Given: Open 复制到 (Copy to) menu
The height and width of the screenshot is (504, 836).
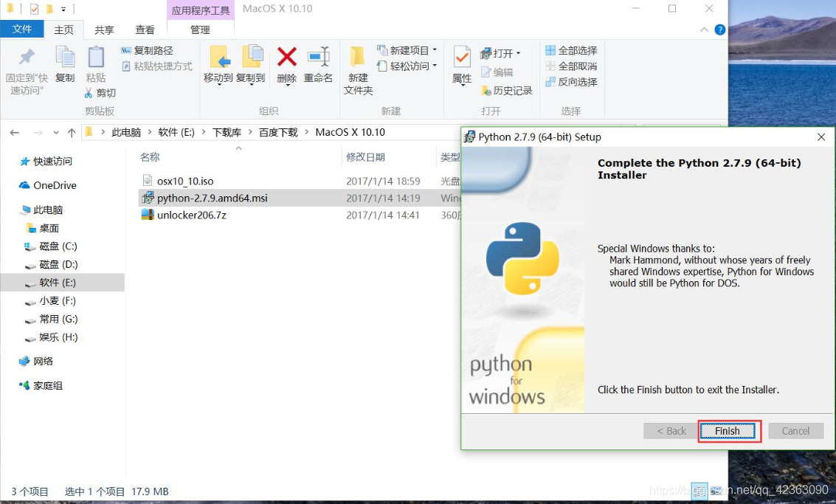Looking at the screenshot, I should [251, 65].
